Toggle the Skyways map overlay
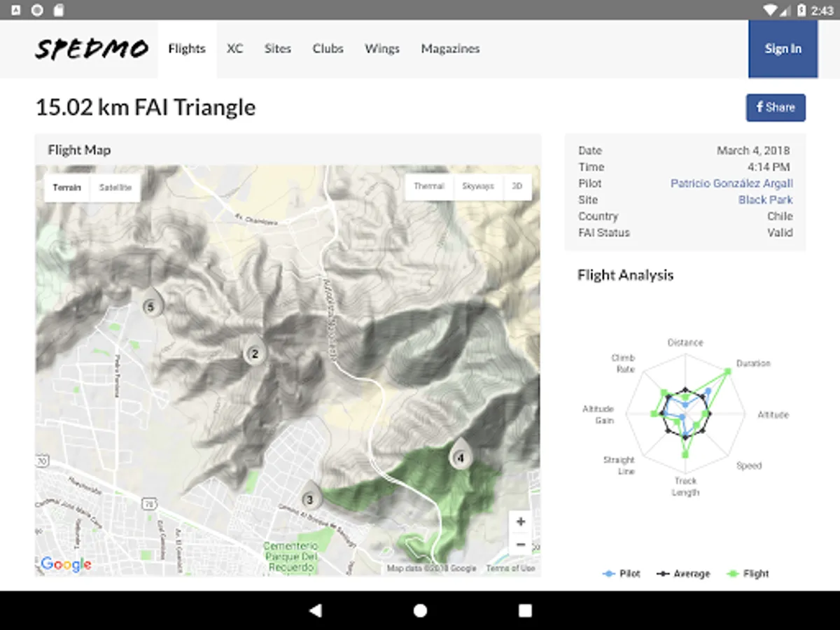This screenshot has width=840, height=630. 479,187
